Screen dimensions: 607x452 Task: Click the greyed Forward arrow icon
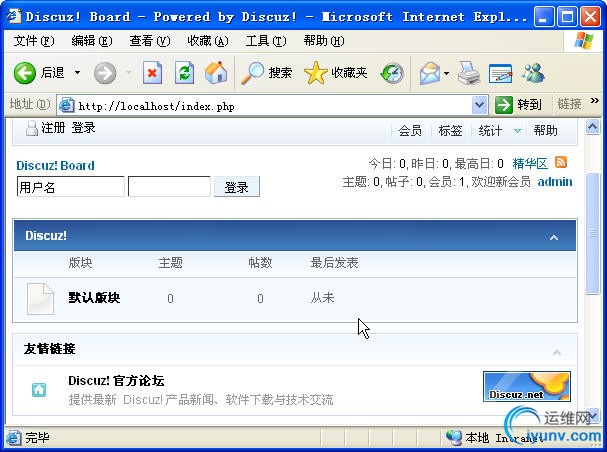[x=105, y=73]
